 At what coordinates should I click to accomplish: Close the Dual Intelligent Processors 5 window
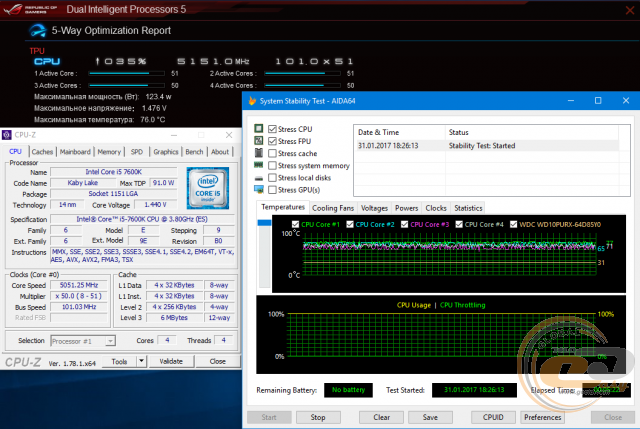point(630,10)
